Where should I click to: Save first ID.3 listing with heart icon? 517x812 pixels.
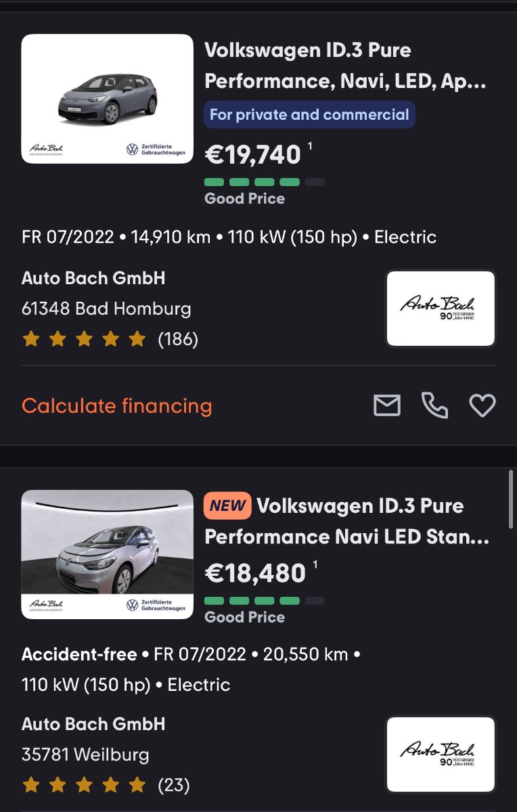pos(482,405)
